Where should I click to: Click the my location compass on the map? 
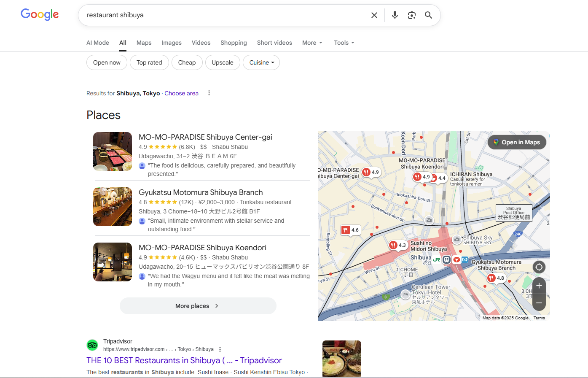click(x=539, y=267)
